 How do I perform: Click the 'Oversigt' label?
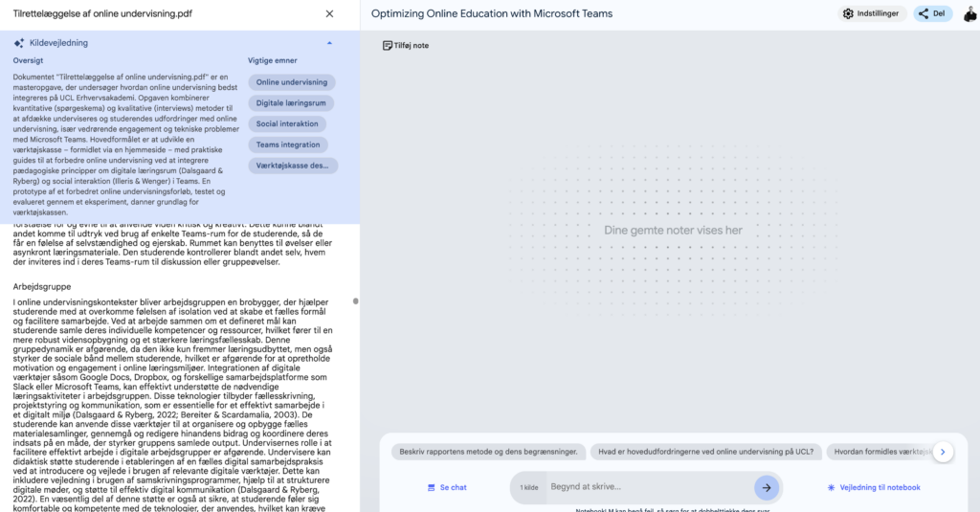28,60
